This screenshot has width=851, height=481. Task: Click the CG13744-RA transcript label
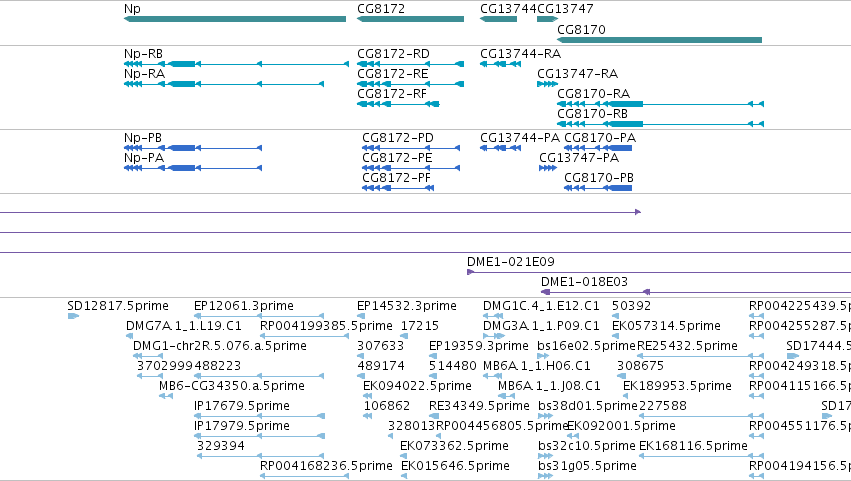coord(520,54)
